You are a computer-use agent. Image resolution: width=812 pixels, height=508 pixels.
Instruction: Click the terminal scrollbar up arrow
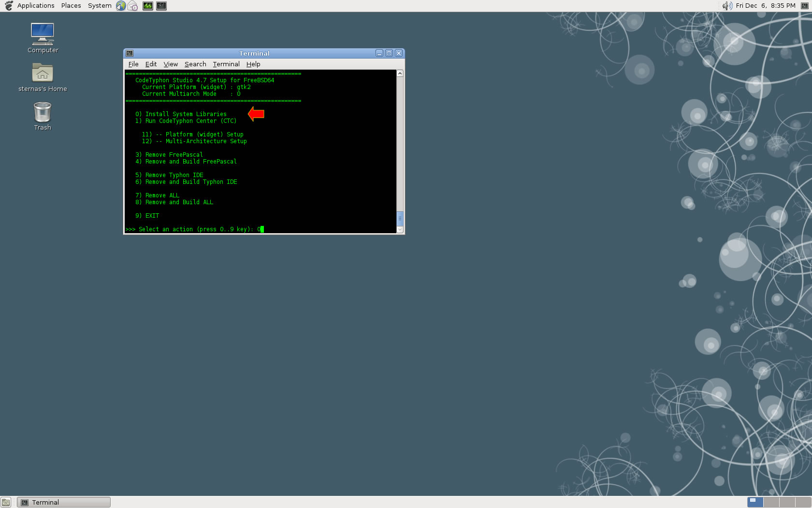click(400, 74)
